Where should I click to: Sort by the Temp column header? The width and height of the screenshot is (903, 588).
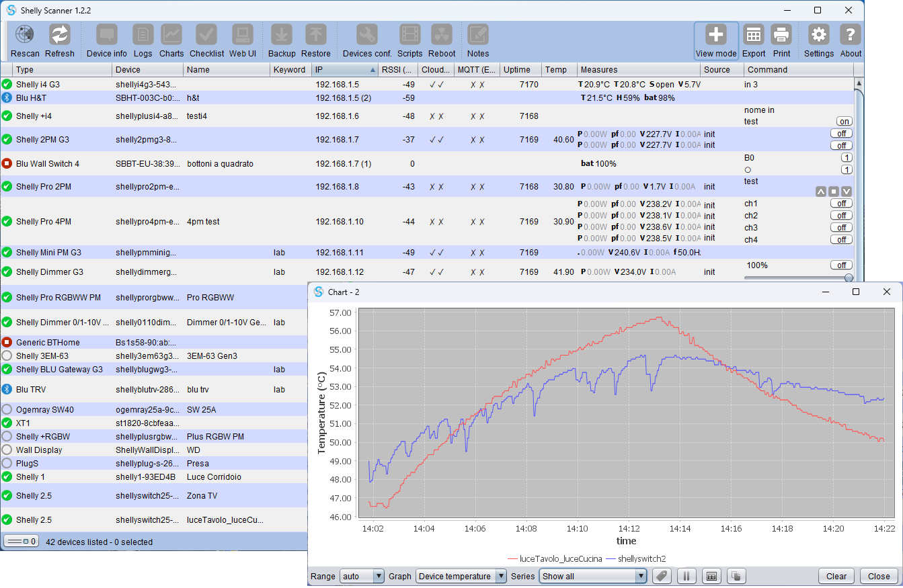point(559,69)
